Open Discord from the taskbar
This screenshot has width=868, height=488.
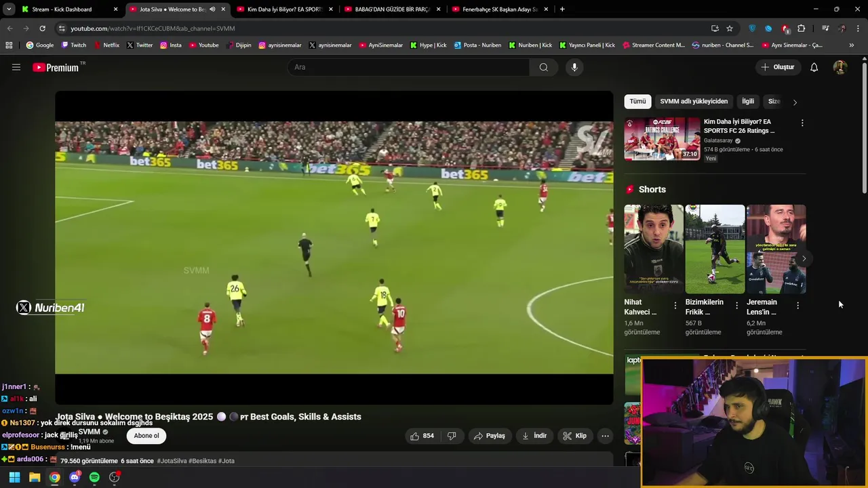point(75,477)
